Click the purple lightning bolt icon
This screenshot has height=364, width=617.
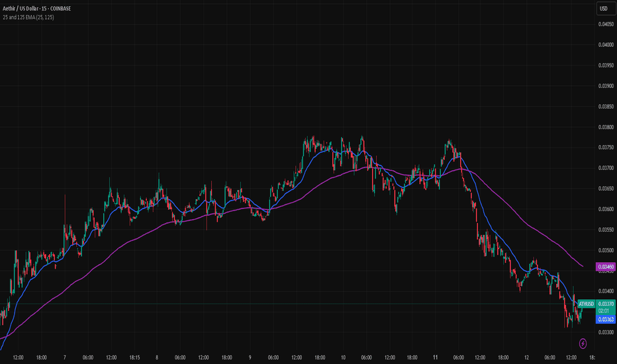point(583,343)
